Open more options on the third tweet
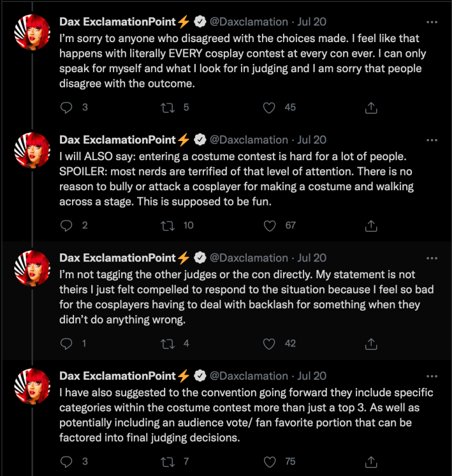Screen dimensions: 452x476 (x=432, y=258)
